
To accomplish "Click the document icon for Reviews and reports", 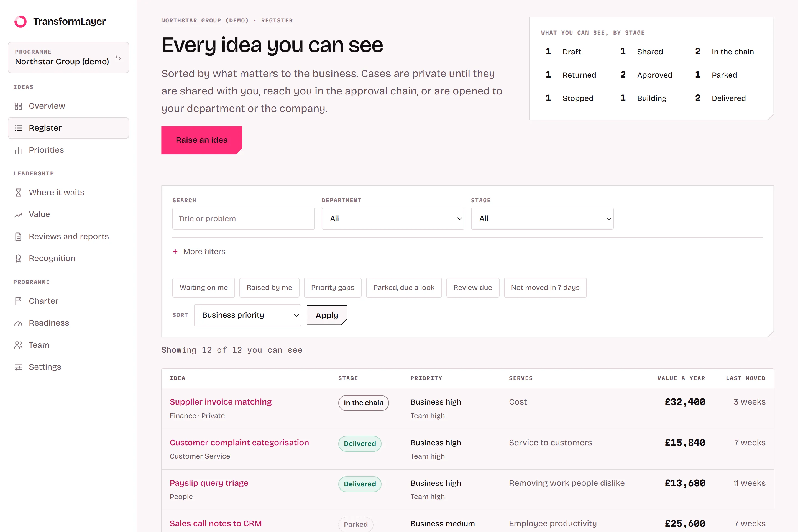I will (18, 236).
